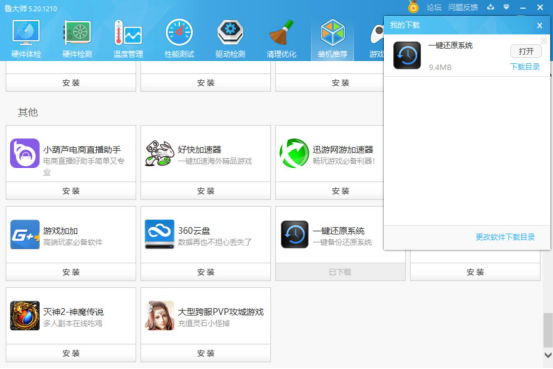The width and height of the screenshot is (553, 369).
Task: Open the 问题反馈 feedback link
Action: pyautogui.click(x=463, y=7)
